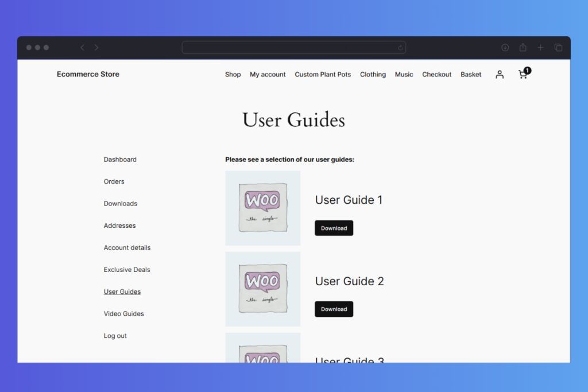Switch to the Clothing section

(373, 74)
